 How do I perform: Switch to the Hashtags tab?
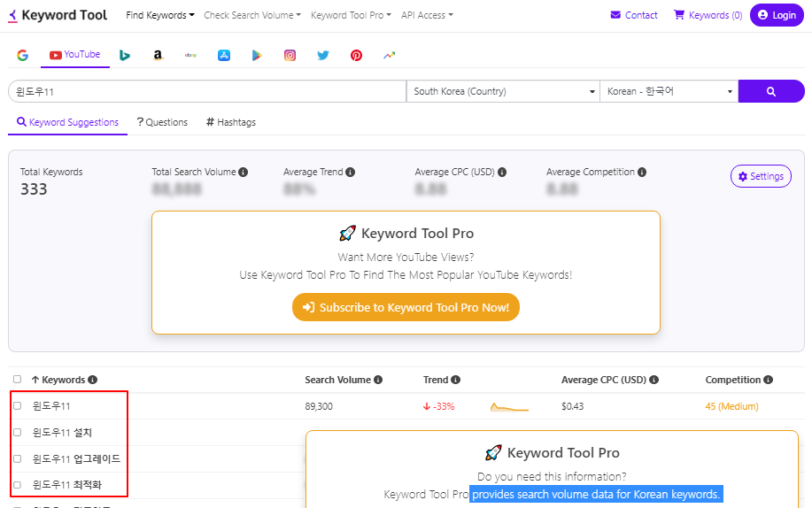[231, 122]
